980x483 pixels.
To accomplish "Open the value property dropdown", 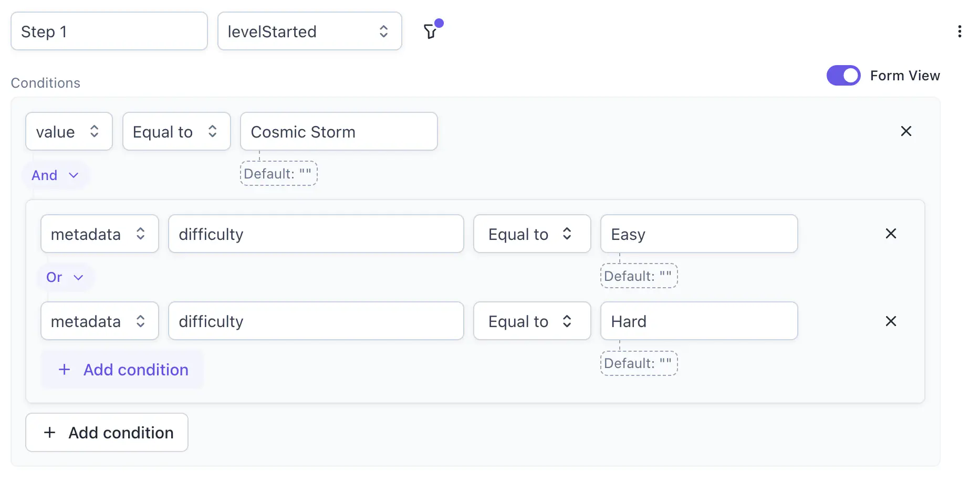I will 68,131.
